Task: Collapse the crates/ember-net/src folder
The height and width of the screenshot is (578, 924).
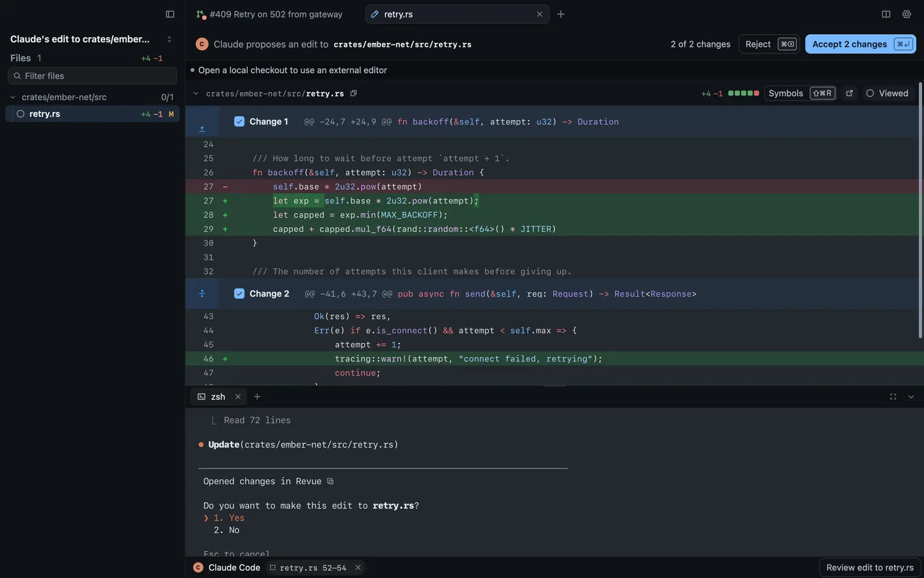Action: (13, 97)
